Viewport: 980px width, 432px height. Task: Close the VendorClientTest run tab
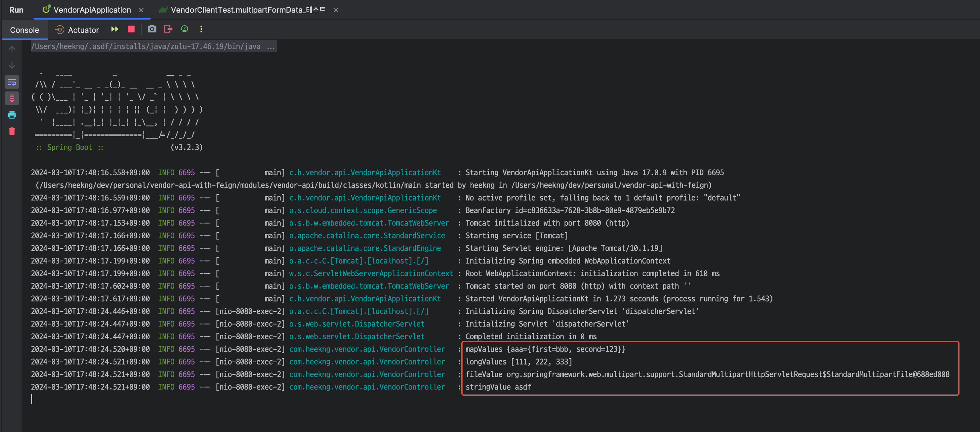tap(335, 10)
